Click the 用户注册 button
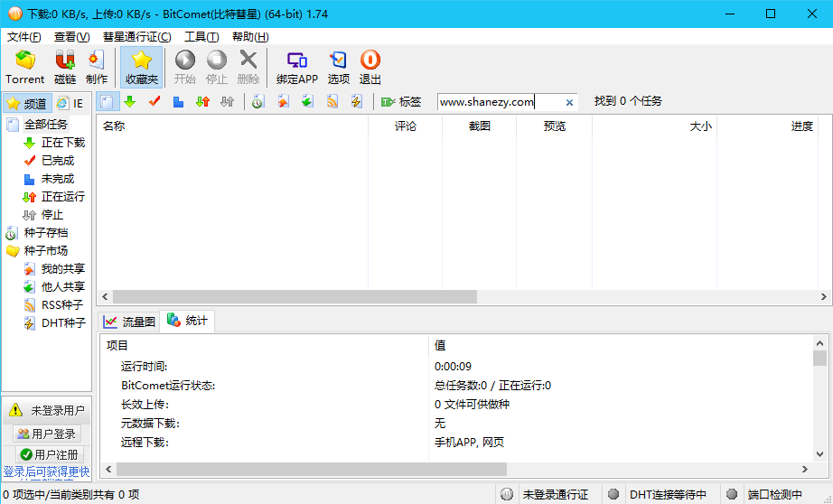This screenshot has height=504, width=833. (x=49, y=454)
